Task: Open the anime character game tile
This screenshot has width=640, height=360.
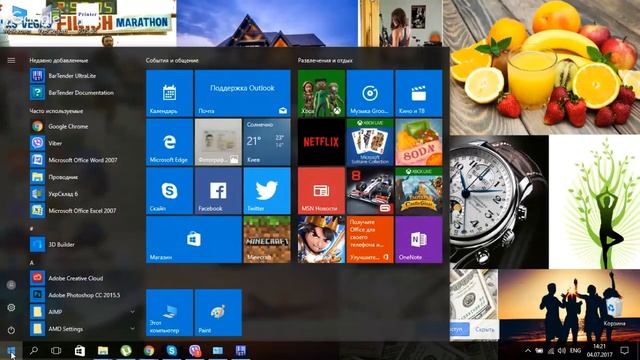Action: click(x=321, y=240)
